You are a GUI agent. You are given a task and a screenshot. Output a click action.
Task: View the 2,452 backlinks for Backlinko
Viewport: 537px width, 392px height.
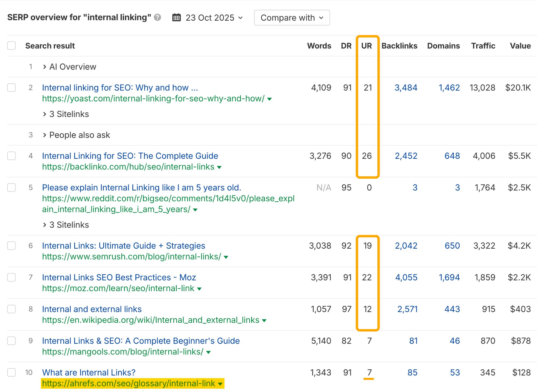click(406, 156)
